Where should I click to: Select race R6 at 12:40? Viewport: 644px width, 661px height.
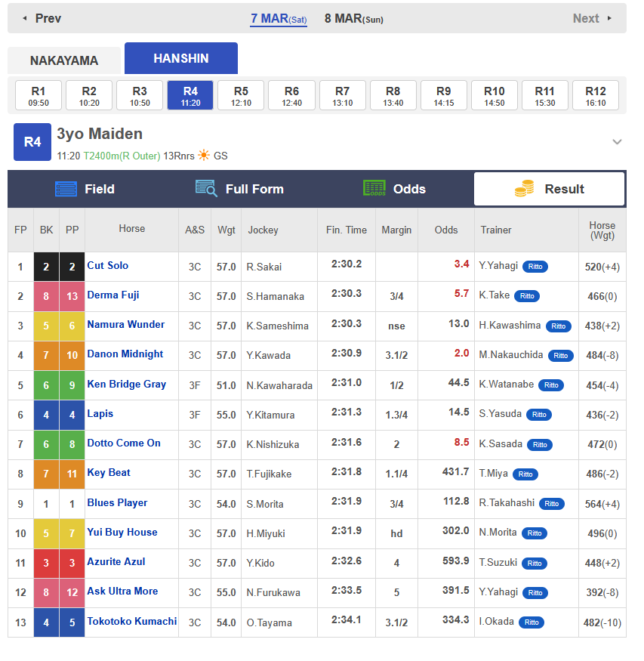click(292, 95)
